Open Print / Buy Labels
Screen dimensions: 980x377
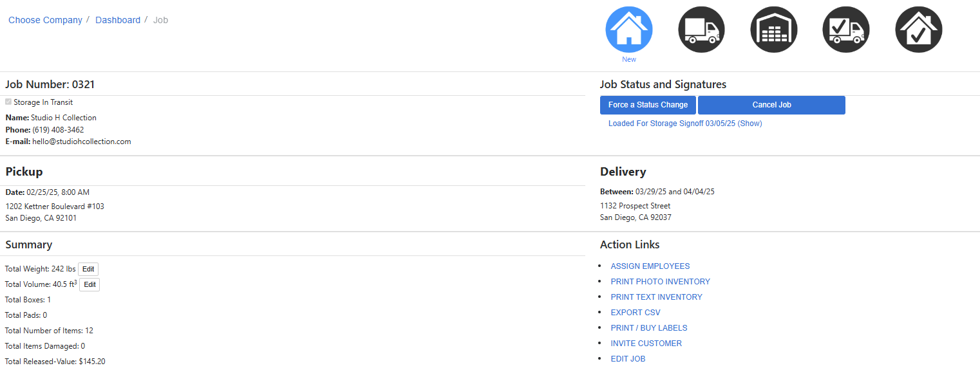(x=649, y=328)
